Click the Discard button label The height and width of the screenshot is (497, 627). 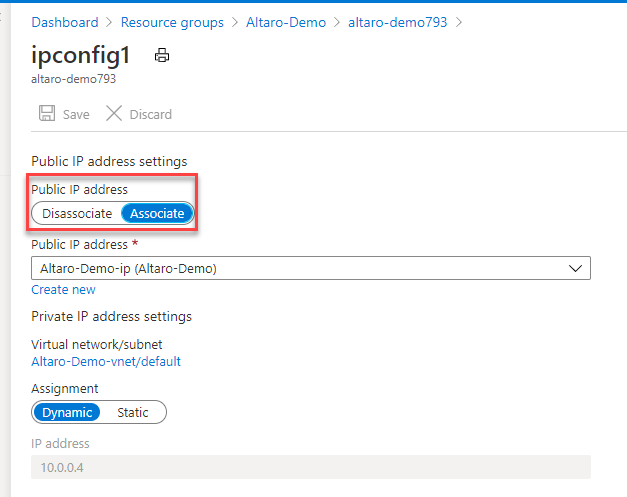pos(150,114)
